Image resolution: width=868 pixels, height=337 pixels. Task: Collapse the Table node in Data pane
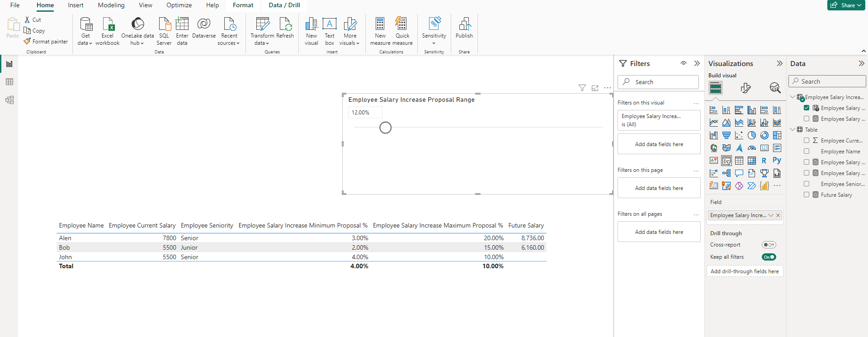pos(793,129)
